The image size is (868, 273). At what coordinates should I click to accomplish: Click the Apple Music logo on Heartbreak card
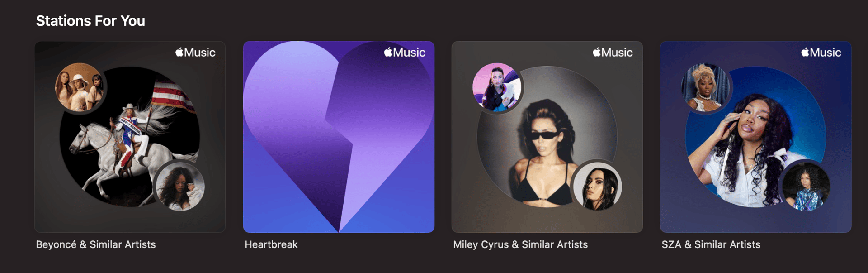point(405,53)
